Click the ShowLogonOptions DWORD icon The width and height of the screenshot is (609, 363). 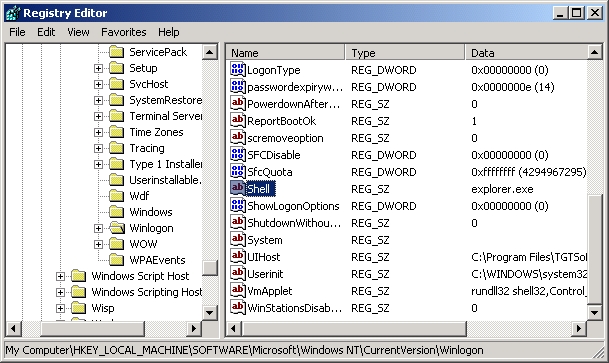(x=238, y=206)
